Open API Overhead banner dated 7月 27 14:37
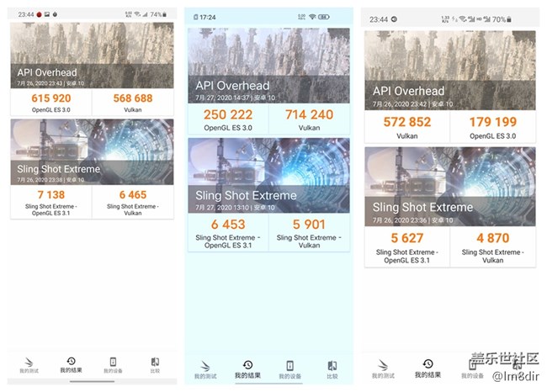The image size is (547, 392). (x=269, y=66)
